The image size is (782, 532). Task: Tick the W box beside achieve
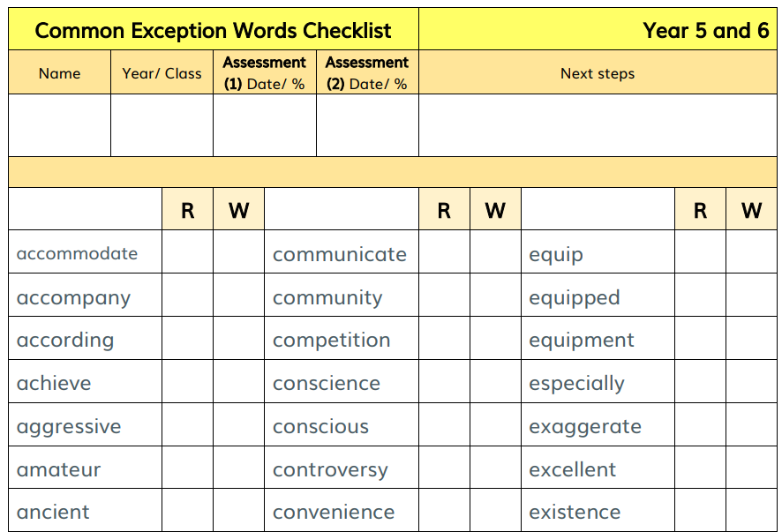click(238, 382)
